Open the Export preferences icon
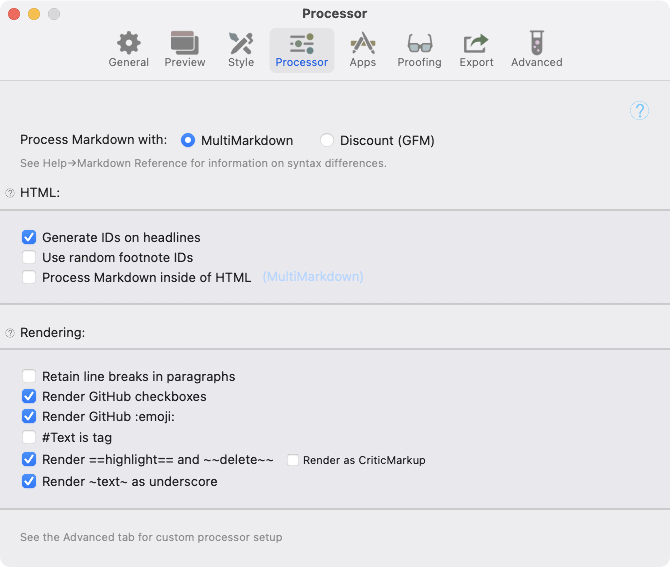Image resolution: width=670 pixels, height=567 pixels. pos(476,43)
